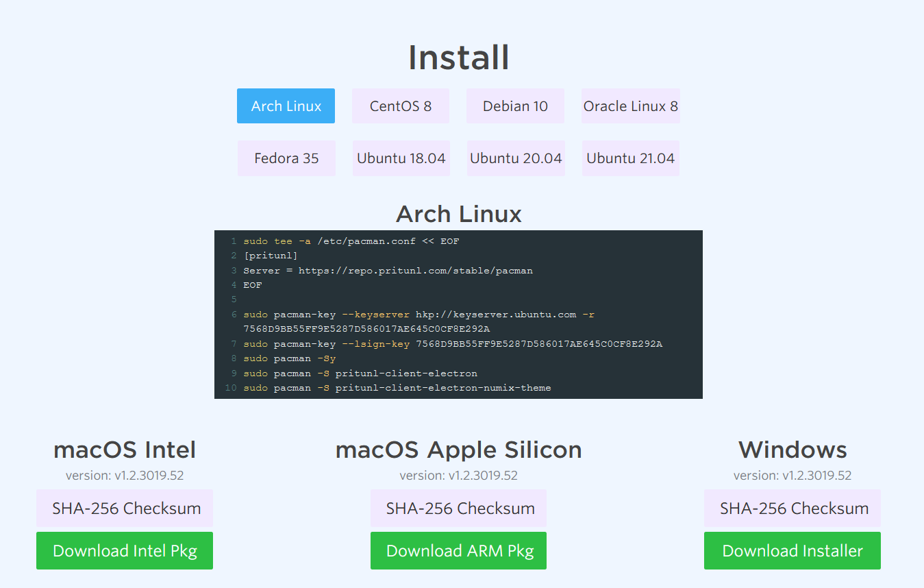Click the 'Server = https://repo.pritunl.com/stable/pacman' line

tap(388, 271)
